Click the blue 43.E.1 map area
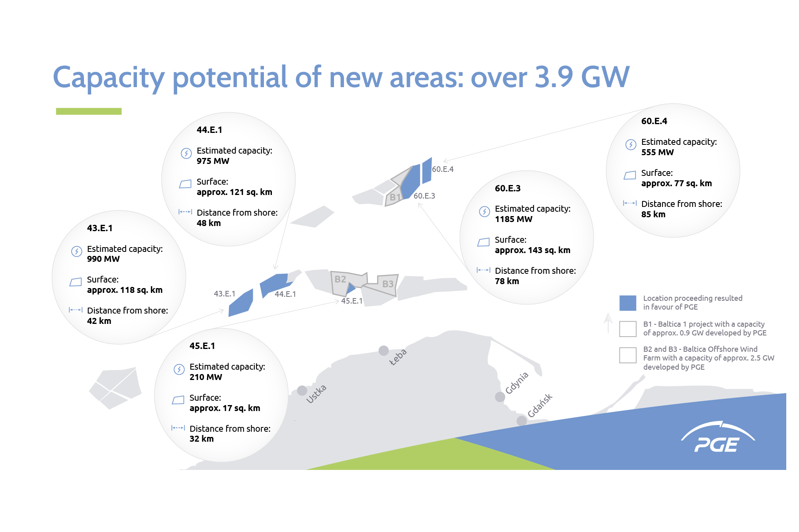This screenshot has width=799, height=532. point(241,303)
